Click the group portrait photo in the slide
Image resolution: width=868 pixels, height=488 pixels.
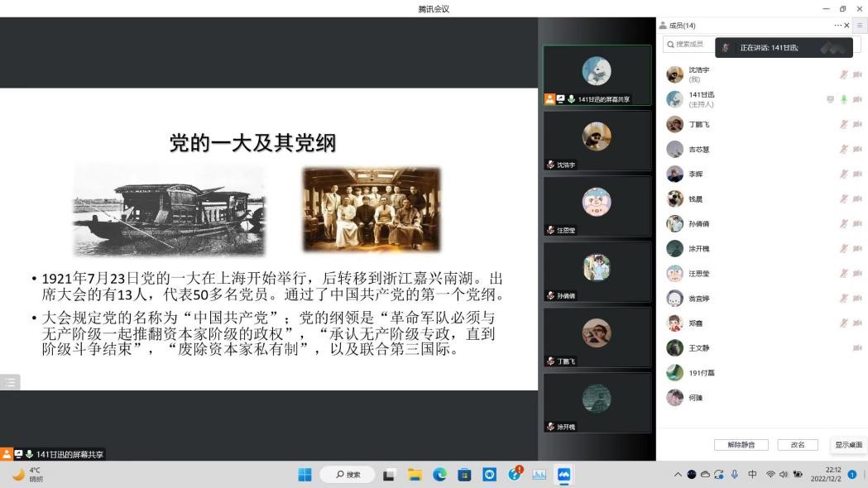click(372, 210)
